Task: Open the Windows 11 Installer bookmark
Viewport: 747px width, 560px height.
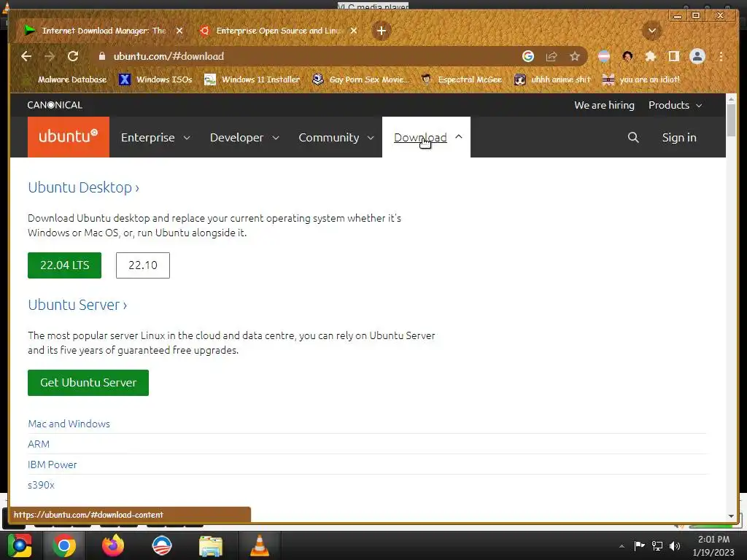Action: coord(252,79)
